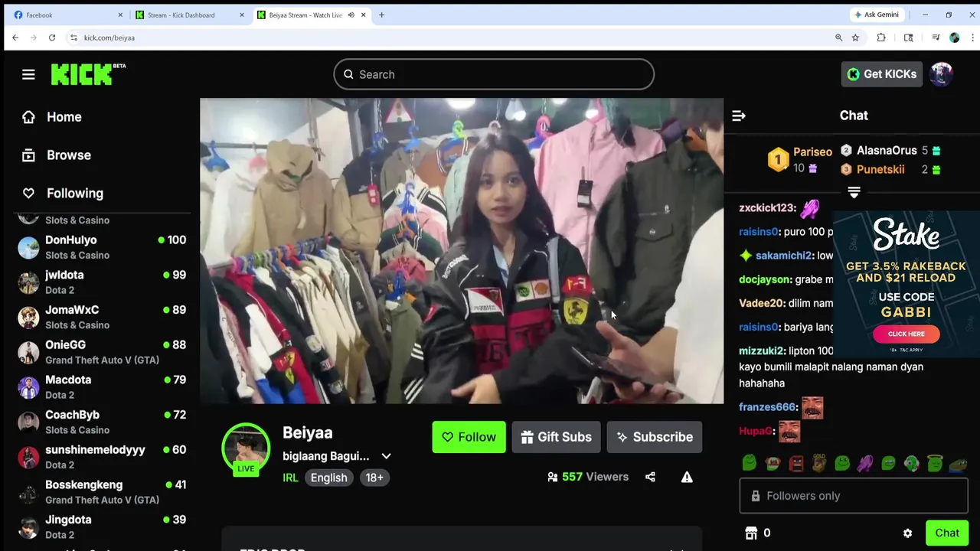980x551 pixels.
Task: Click Gift Subs button
Action: [556, 437]
